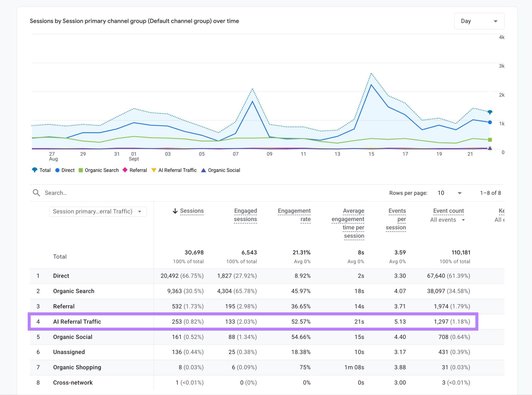The image size is (532, 395).
Task: Sort by Events per session column
Action: pos(396,219)
